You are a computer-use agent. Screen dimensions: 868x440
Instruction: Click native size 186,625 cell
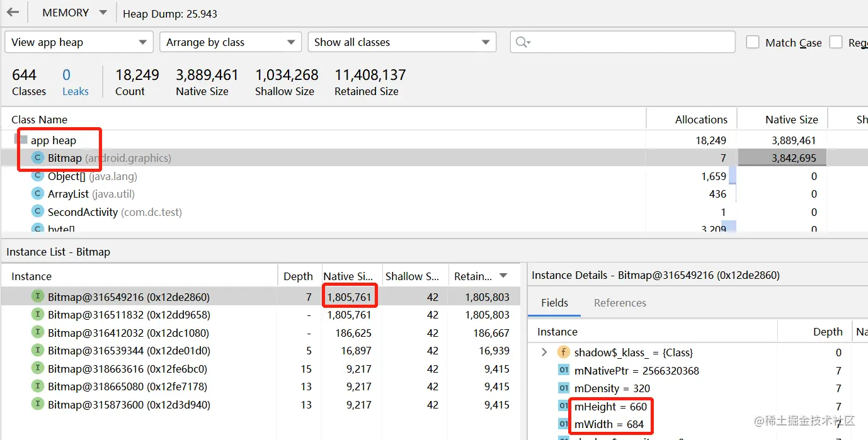click(354, 332)
